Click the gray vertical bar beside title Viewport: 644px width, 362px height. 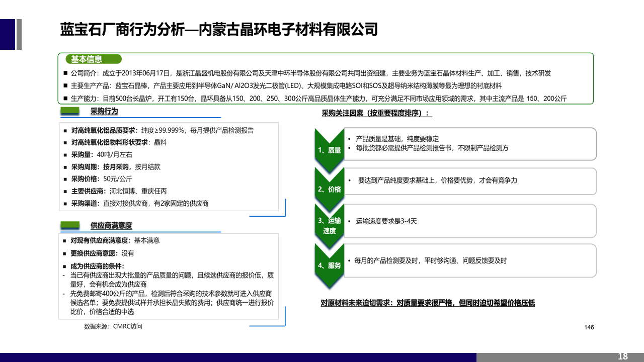pos(19,34)
